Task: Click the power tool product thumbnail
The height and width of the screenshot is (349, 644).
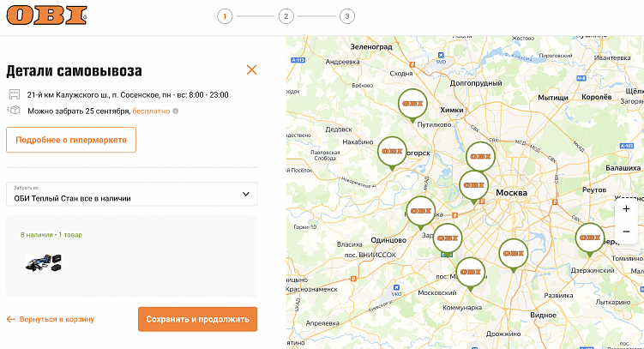Action: tap(43, 262)
